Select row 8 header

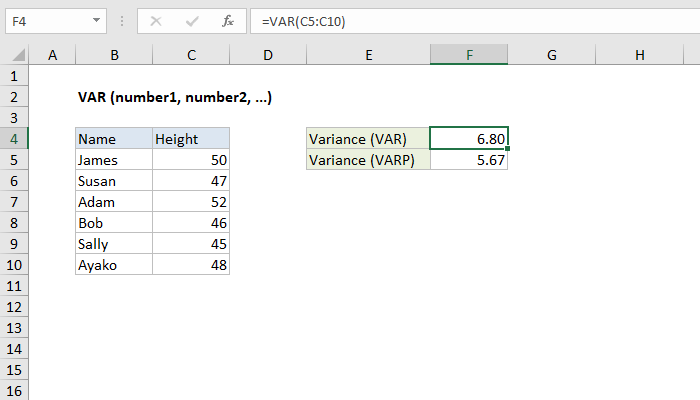pyautogui.click(x=14, y=223)
